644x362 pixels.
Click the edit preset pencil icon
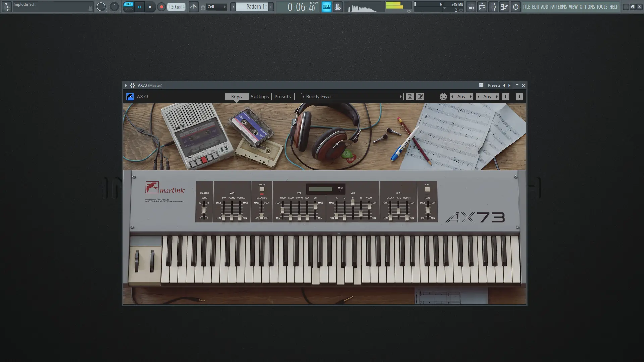tap(420, 97)
